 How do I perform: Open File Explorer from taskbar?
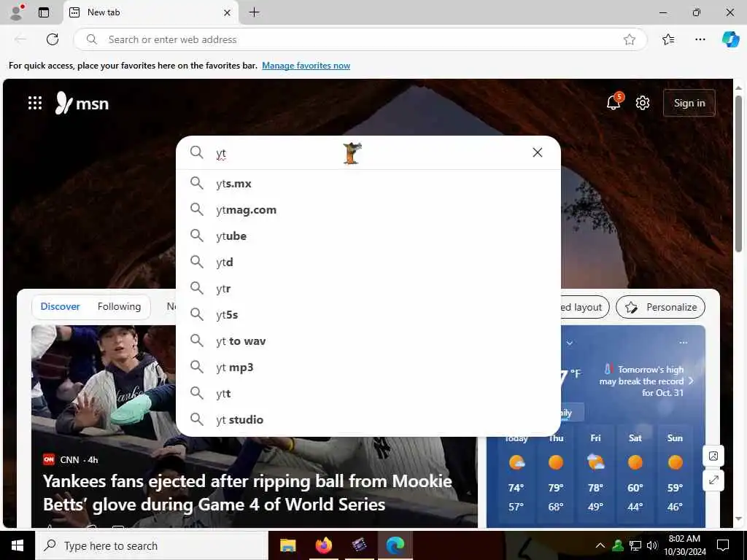(287, 545)
